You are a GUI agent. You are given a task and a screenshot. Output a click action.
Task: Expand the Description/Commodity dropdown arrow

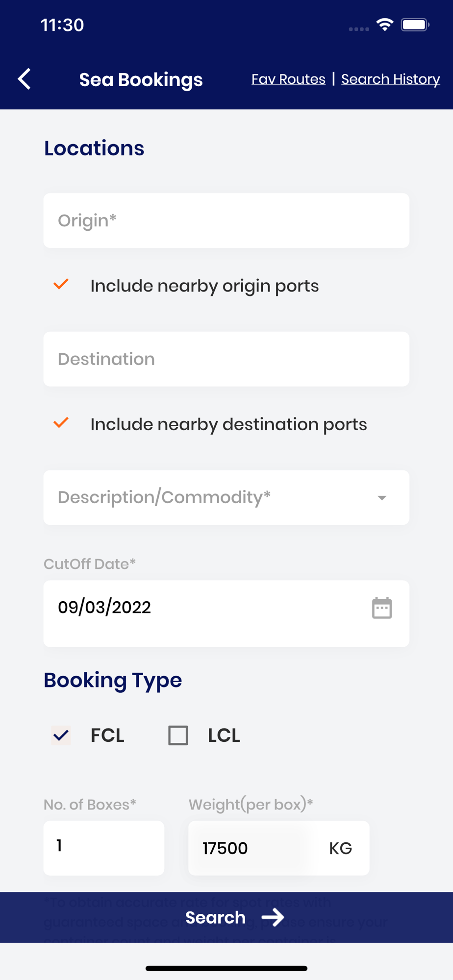coord(382,498)
